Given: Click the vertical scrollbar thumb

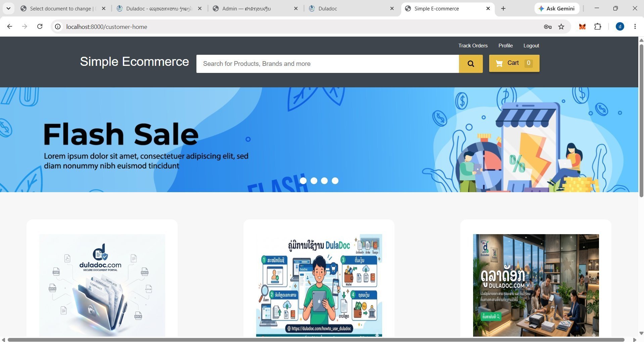Looking at the screenshot, I should pyautogui.click(x=641, y=120).
